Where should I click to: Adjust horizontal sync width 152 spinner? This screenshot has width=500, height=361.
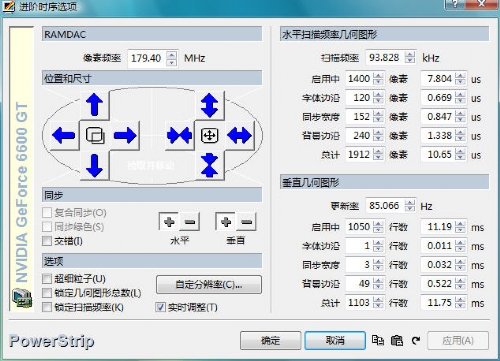coord(378,117)
